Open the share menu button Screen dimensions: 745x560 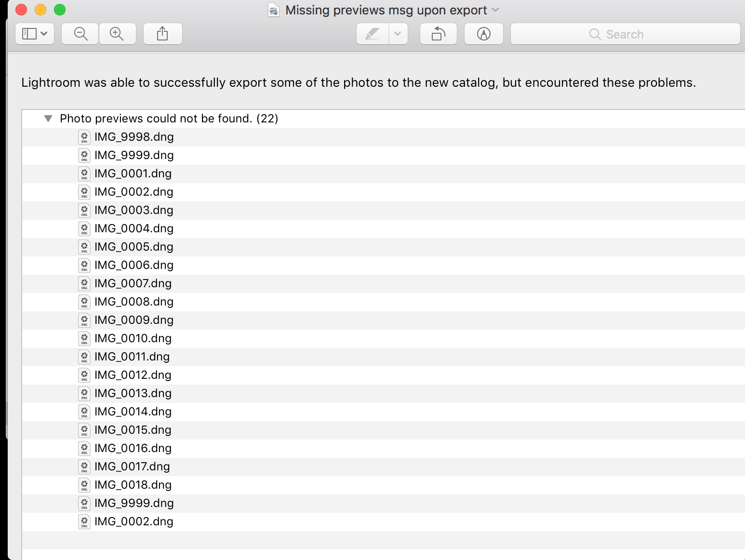coord(162,34)
